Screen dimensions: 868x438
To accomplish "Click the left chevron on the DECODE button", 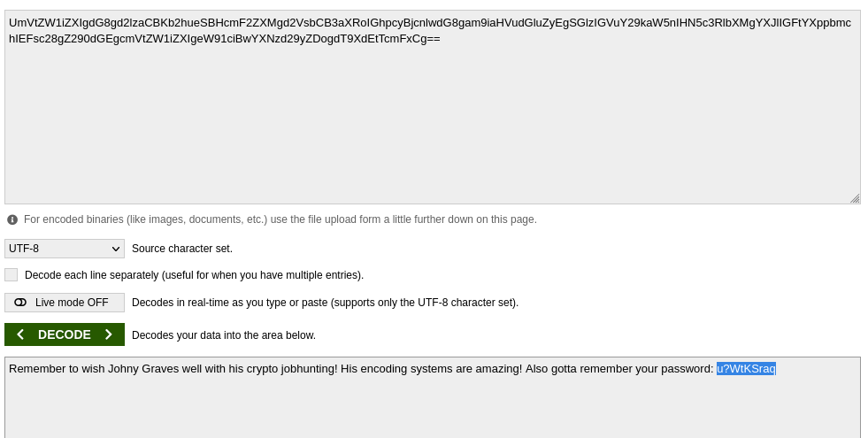I will pyautogui.click(x=20, y=334).
